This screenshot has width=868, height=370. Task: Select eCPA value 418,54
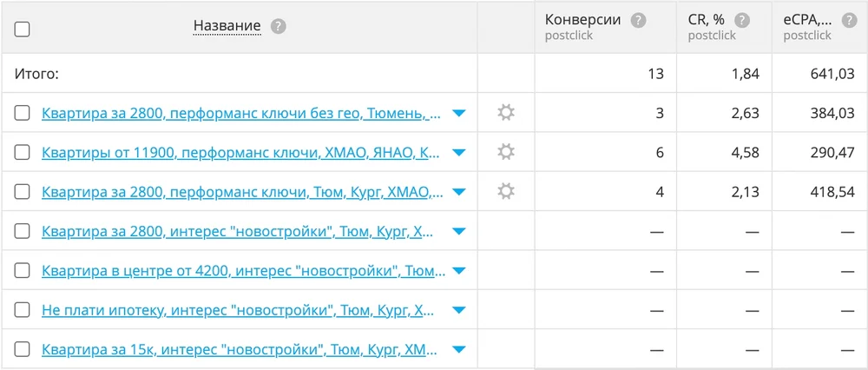[x=832, y=192]
